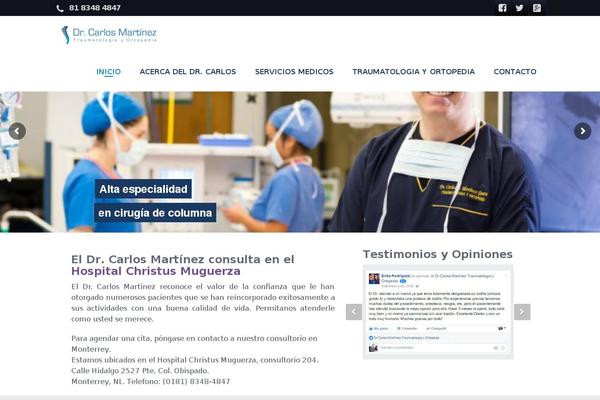Click the Hospital Christus Muguerza heading
The height and width of the screenshot is (400, 600).
pos(156,271)
